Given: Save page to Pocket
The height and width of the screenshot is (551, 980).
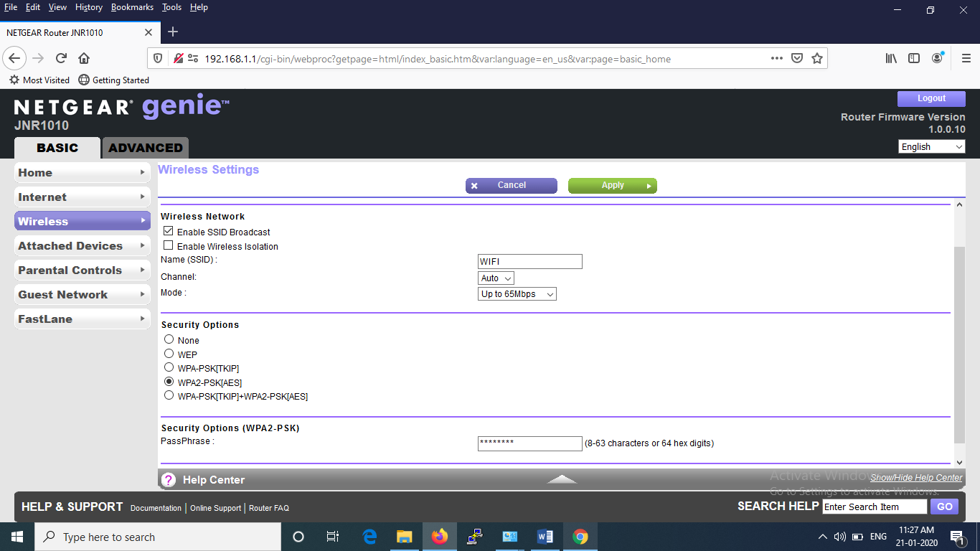Looking at the screenshot, I should coord(797,58).
